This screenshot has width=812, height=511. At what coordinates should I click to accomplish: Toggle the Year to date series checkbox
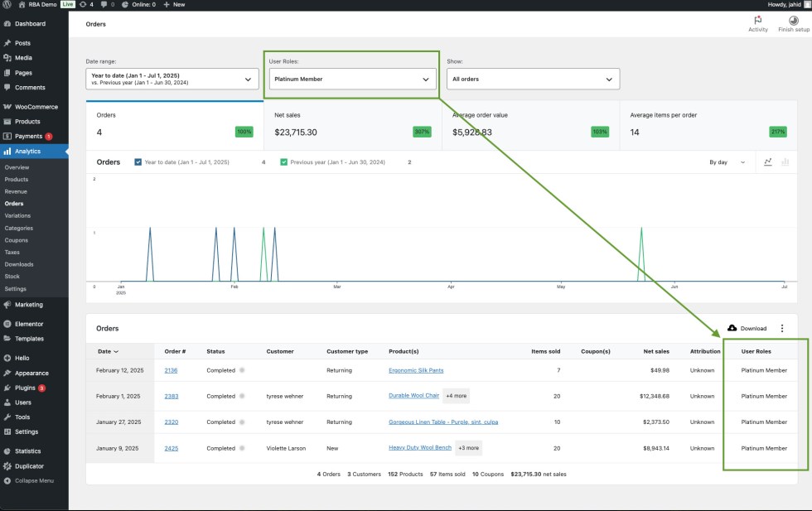[138, 162]
